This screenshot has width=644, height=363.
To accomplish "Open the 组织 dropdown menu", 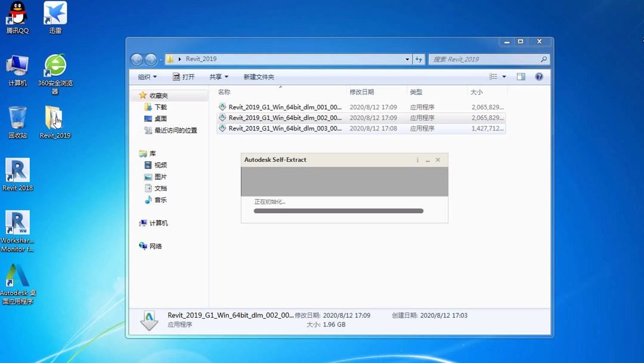I will click(x=146, y=76).
